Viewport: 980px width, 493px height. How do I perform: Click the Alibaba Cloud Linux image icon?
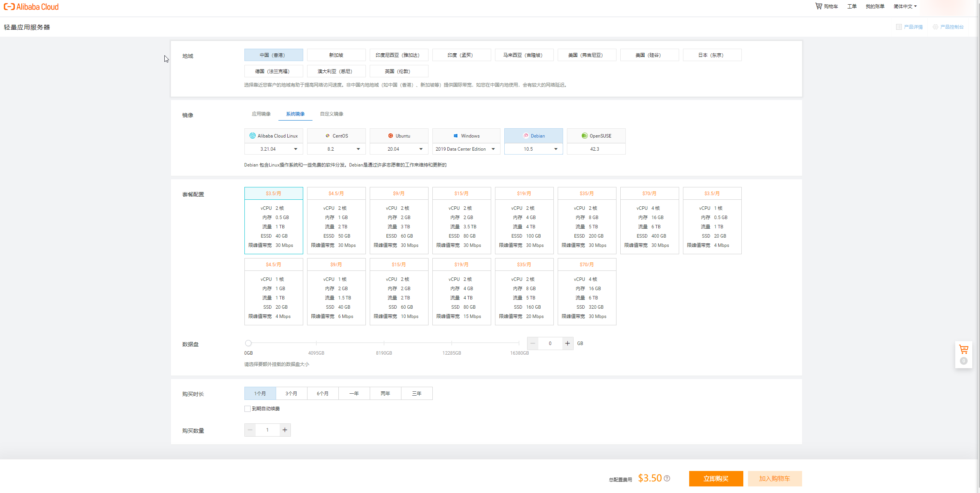(x=253, y=136)
